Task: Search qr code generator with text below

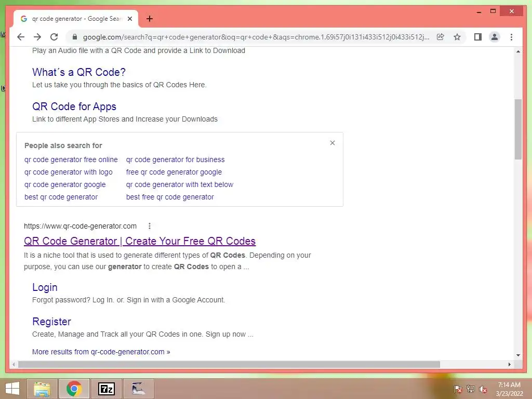Action: point(179,184)
